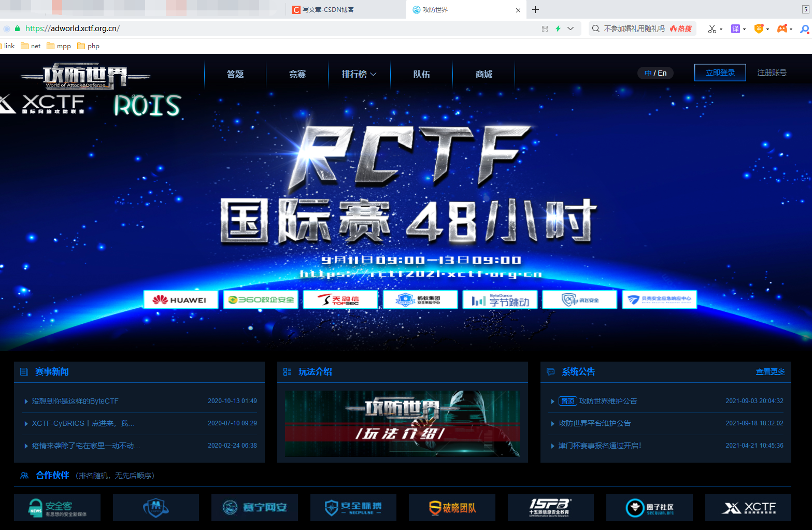Click the HUAWEI sponsor logo
The width and height of the screenshot is (812, 530).
[x=180, y=299]
